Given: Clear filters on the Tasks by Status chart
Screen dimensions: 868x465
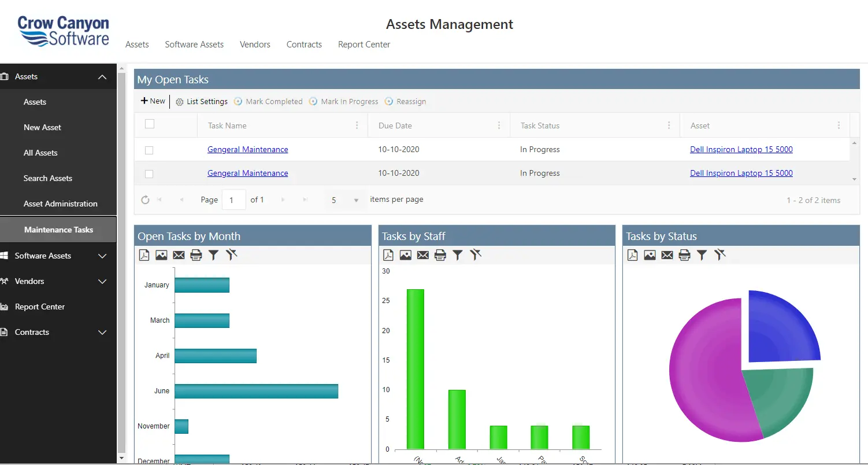Looking at the screenshot, I should [x=720, y=255].
